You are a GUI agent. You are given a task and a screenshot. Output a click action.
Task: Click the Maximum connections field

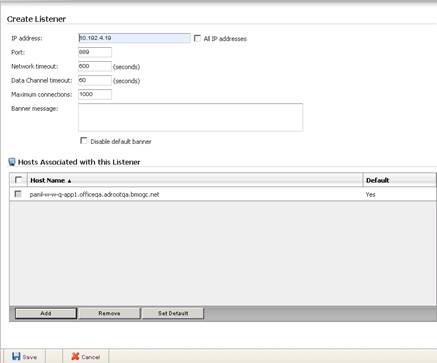pos(95,94)
